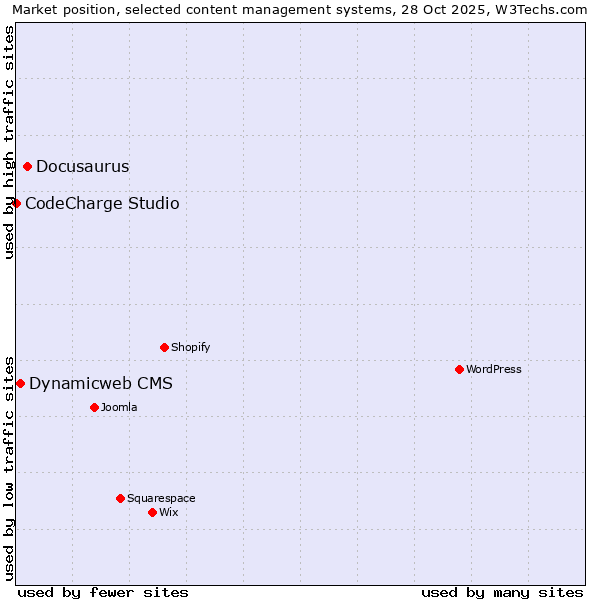Select the Wix label text

click(169, 513)
